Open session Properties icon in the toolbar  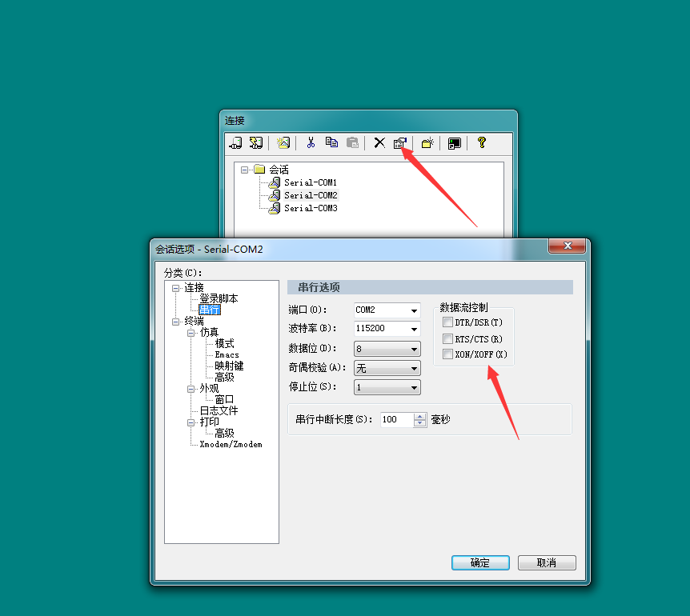[400, 143]
